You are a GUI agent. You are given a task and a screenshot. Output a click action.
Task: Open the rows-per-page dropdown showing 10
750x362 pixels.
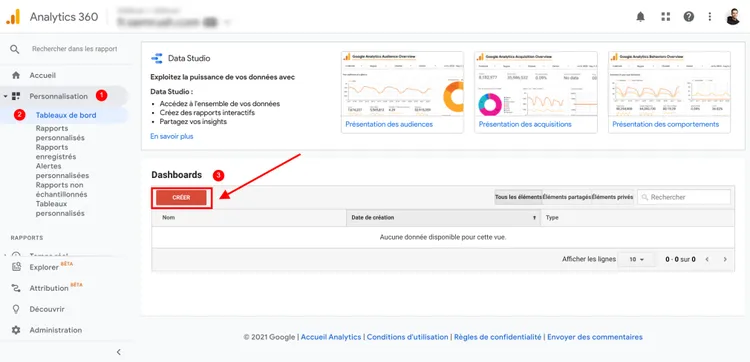pos(637,260)
